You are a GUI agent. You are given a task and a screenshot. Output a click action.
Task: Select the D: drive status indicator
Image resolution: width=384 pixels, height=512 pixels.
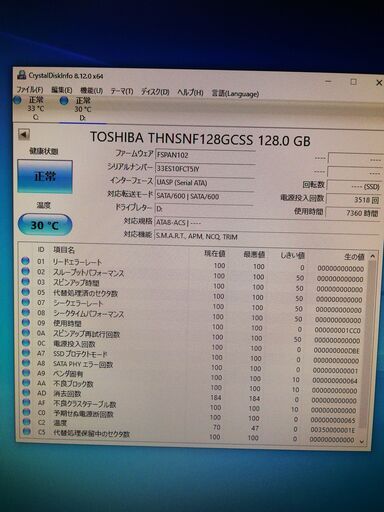(77, 109)
